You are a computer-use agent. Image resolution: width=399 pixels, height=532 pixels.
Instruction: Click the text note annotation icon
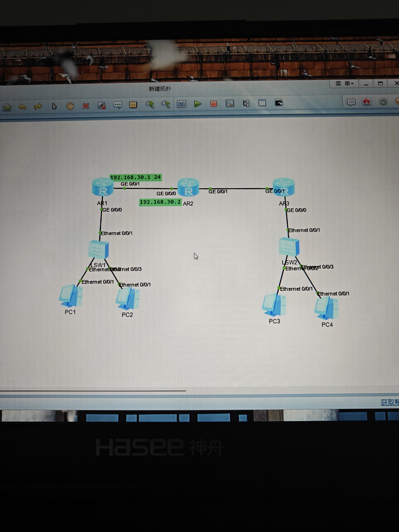118,105
